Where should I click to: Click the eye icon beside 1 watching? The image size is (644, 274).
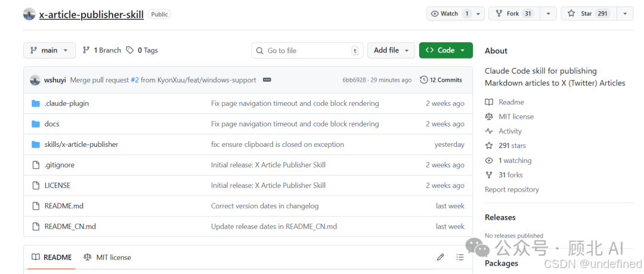[x=489, y=161]
